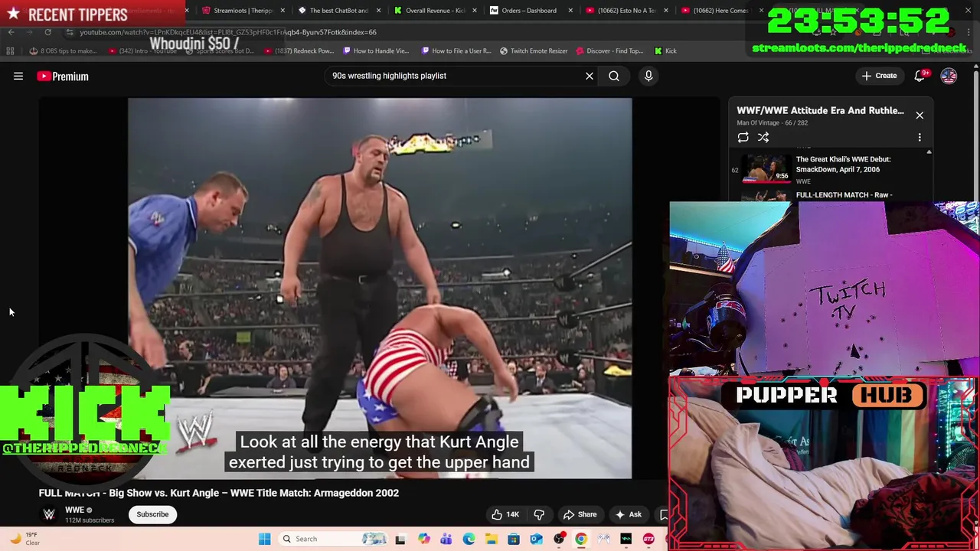The image size is (980, 551).
Task: Open the Twitch Emote Resizer bookmark
Action: 534,51
